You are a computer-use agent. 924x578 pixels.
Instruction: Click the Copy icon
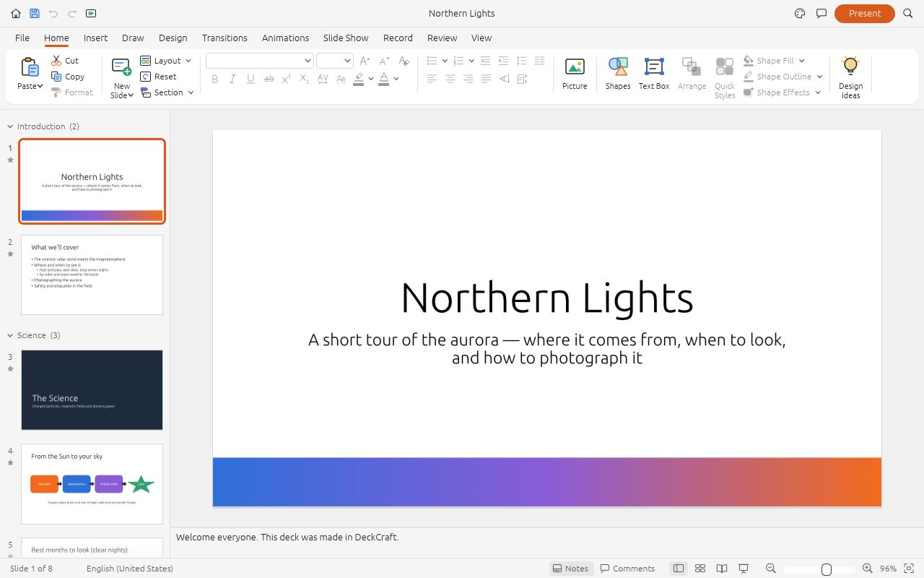click(56, 77)
